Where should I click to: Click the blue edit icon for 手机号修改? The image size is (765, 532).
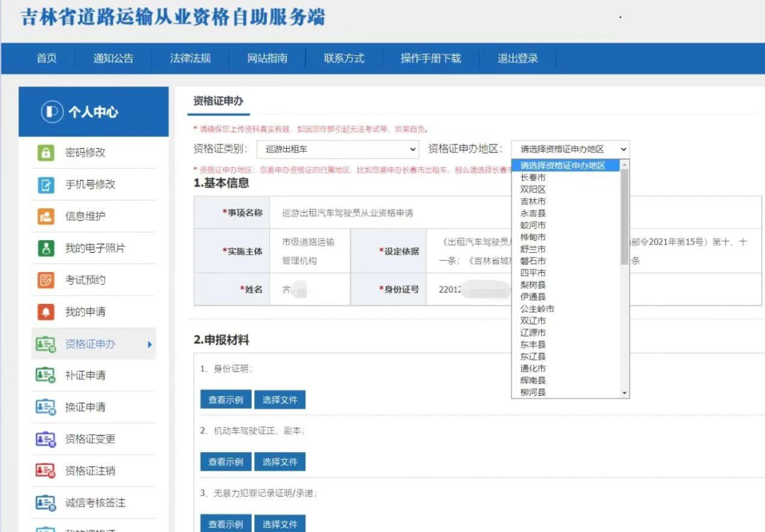pos(45,184)
